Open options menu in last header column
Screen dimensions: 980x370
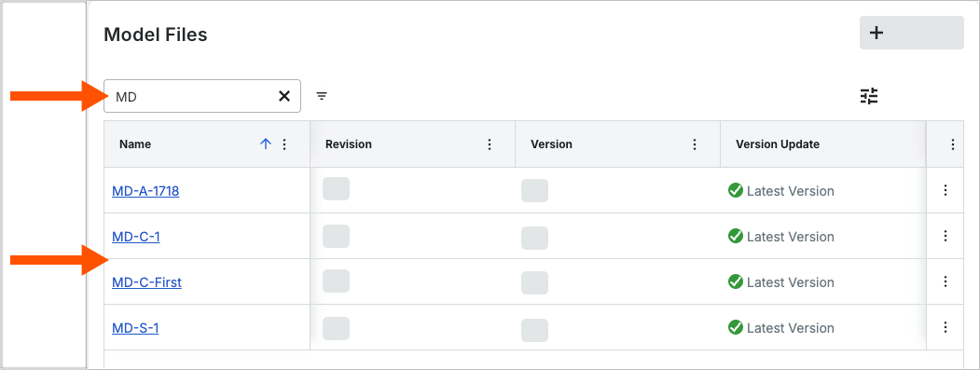pyautogui.click(x=953, y=144)
